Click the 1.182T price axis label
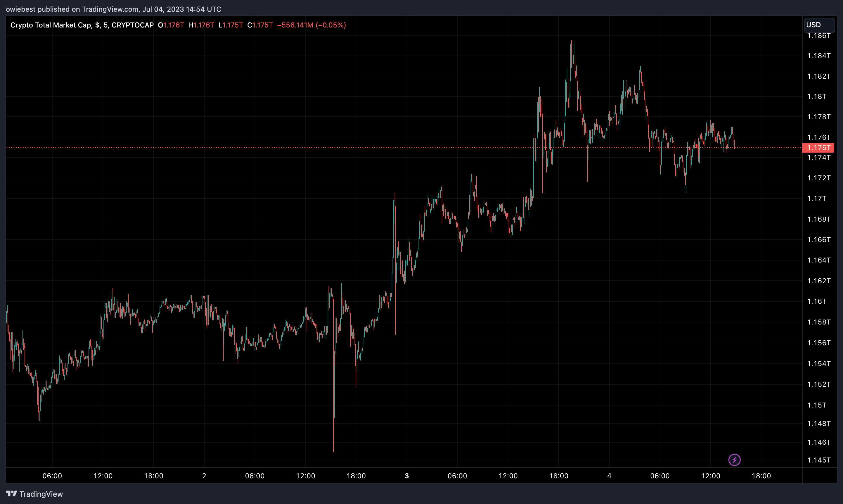 818,76
